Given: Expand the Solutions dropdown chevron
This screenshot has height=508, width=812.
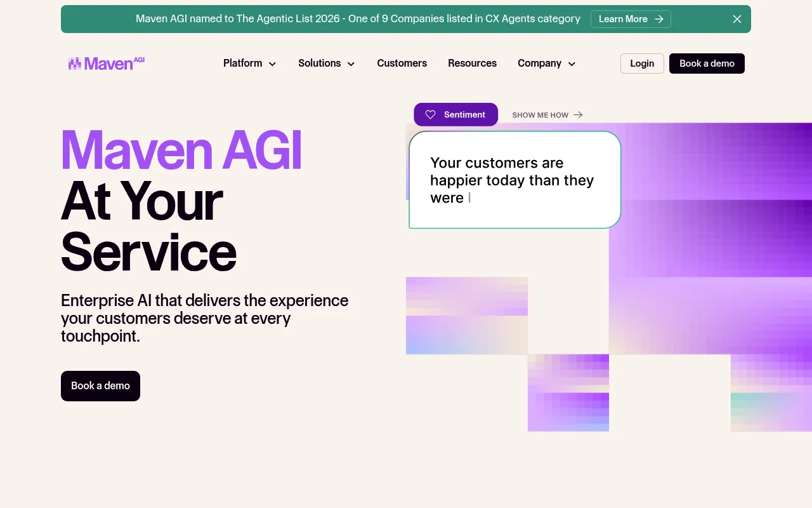Looking at the screenshot, I should (x=351, y=64).
